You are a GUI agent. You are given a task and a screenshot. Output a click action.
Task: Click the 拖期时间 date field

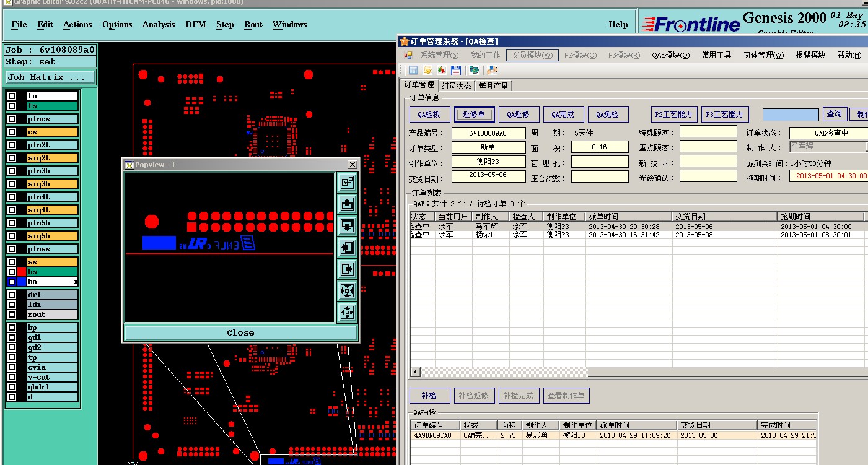pos(828,176)
